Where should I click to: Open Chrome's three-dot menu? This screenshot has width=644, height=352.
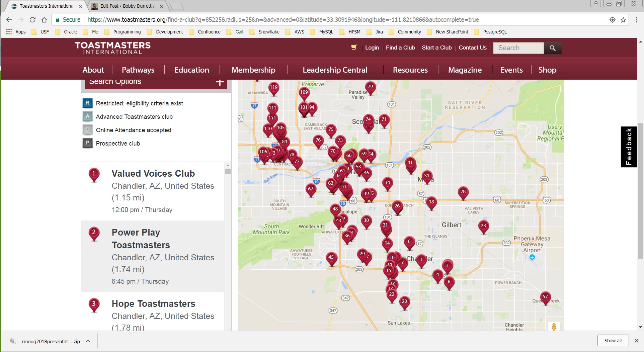tap(637, 20)
